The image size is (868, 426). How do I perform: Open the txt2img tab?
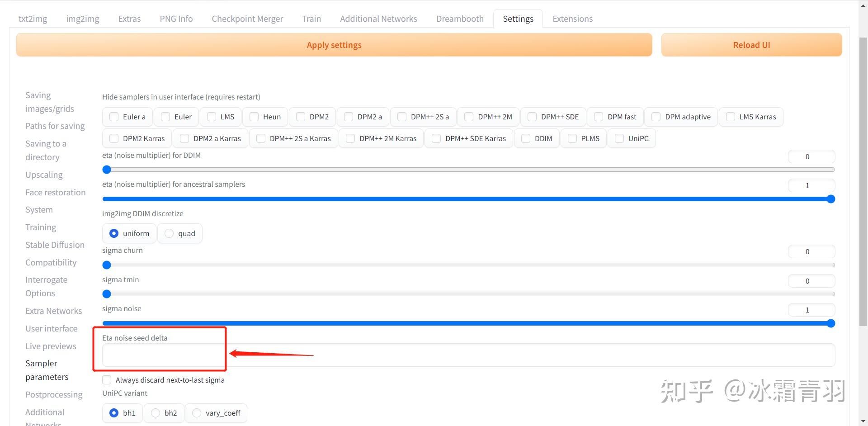(33, 19)
